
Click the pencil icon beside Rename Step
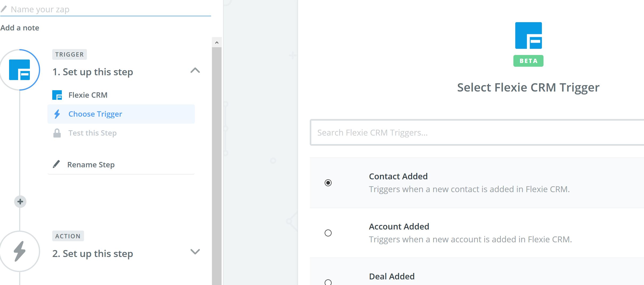tap(56, 164)
